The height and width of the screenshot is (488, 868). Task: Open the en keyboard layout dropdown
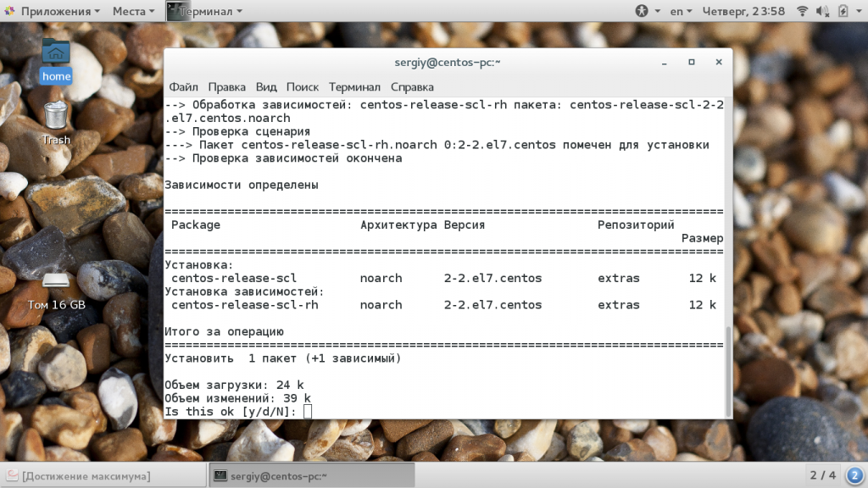[681, 11]
